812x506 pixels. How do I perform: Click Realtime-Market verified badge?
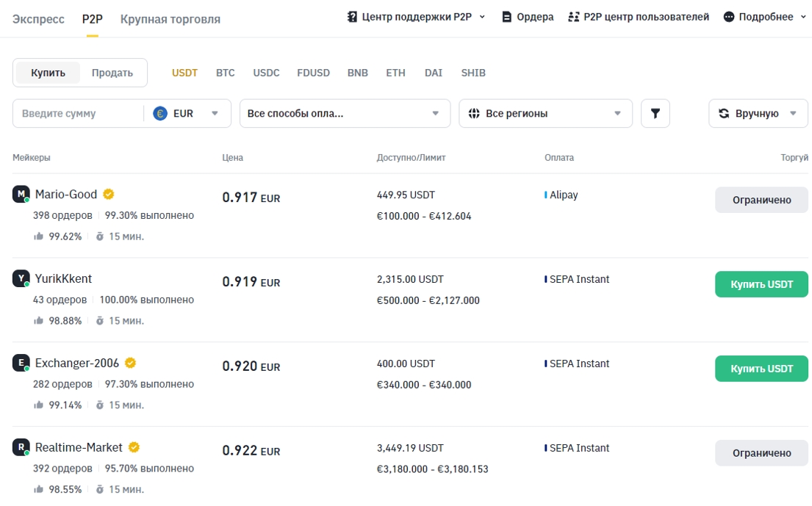point(134,447)
